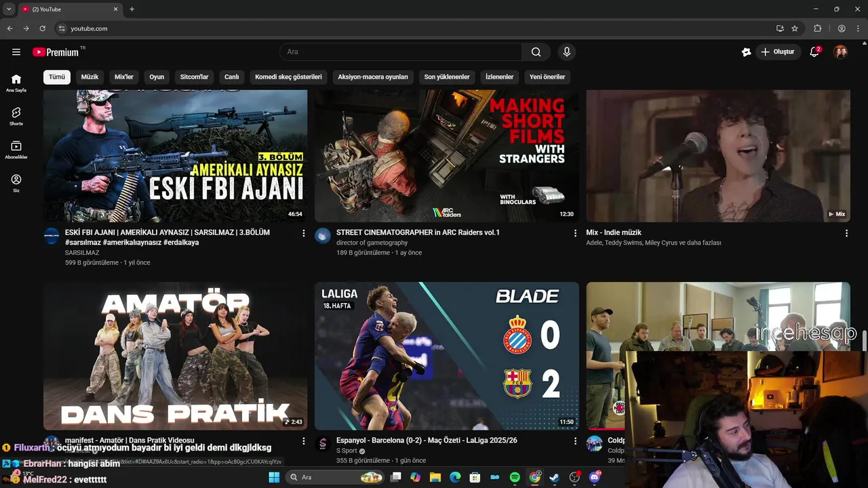
Task: Click the Windows taskbar Ara search box
Action: [335, 477]
